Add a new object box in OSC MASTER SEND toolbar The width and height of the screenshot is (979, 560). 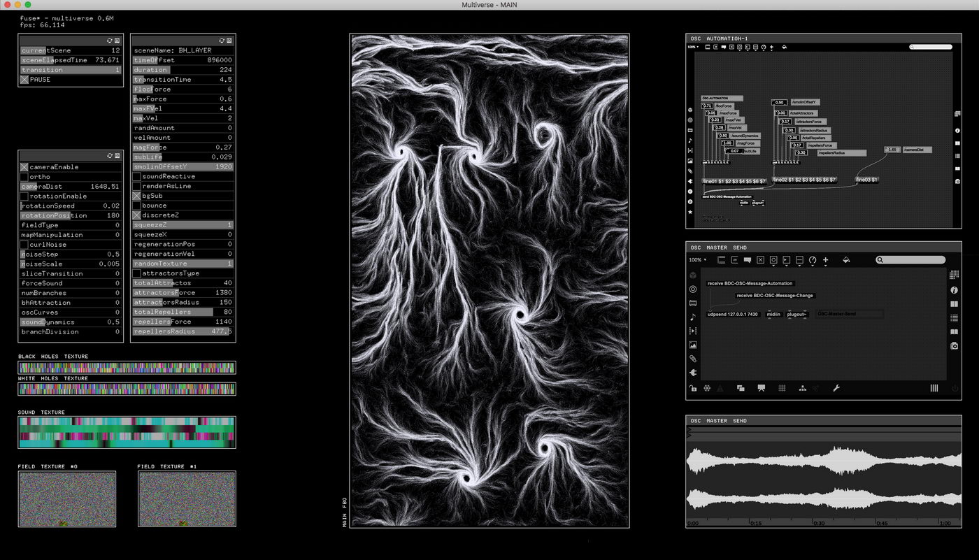tap(721, 260)
